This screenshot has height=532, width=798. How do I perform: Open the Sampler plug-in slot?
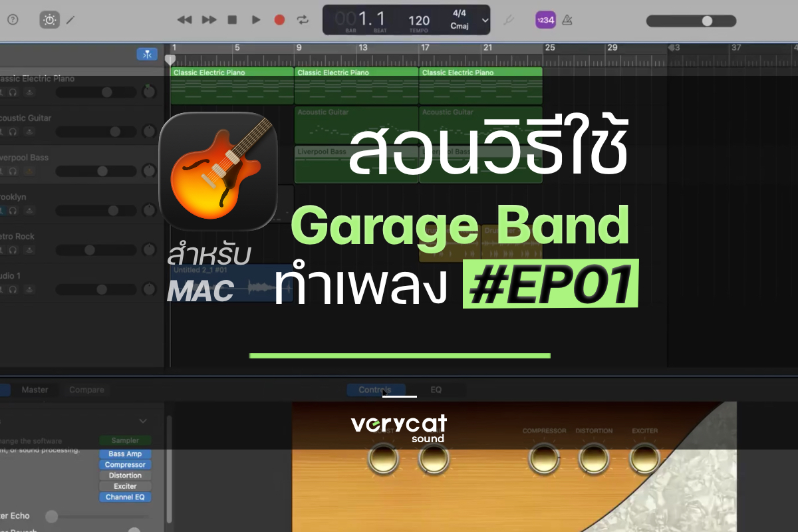click(x=125, y=440)
